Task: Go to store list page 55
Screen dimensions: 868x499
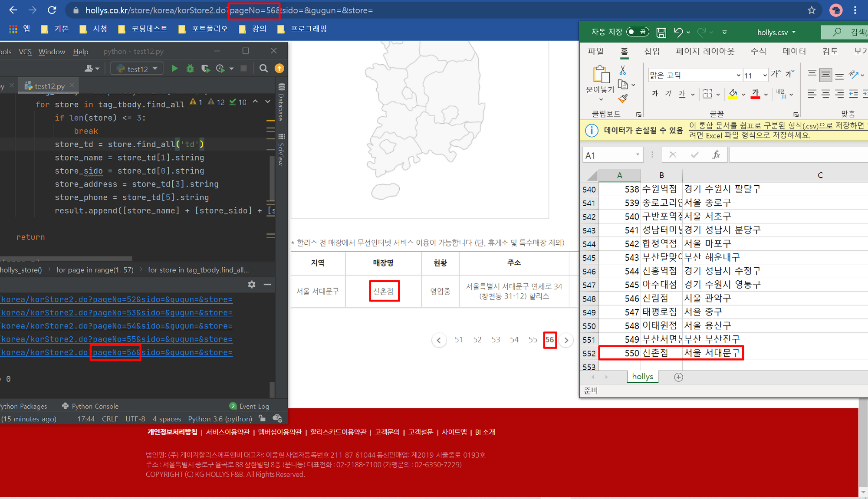Action: tap(533, 340)
